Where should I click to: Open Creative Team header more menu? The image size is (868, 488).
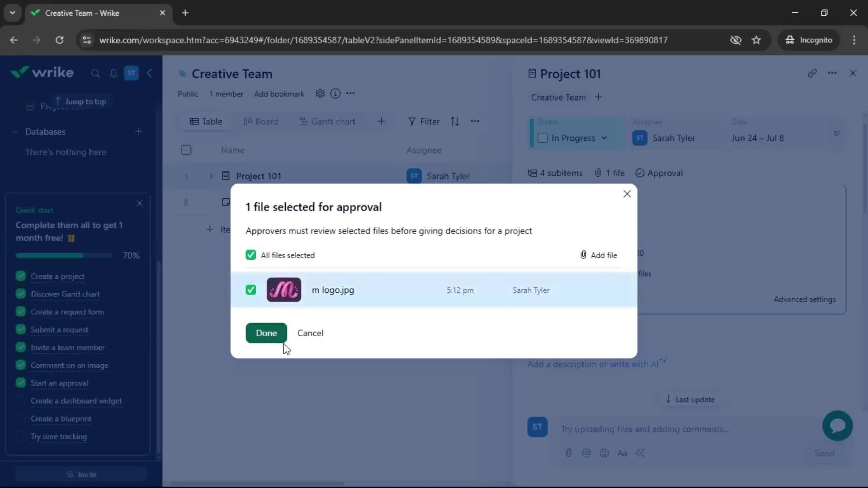[x=350, y=94]
